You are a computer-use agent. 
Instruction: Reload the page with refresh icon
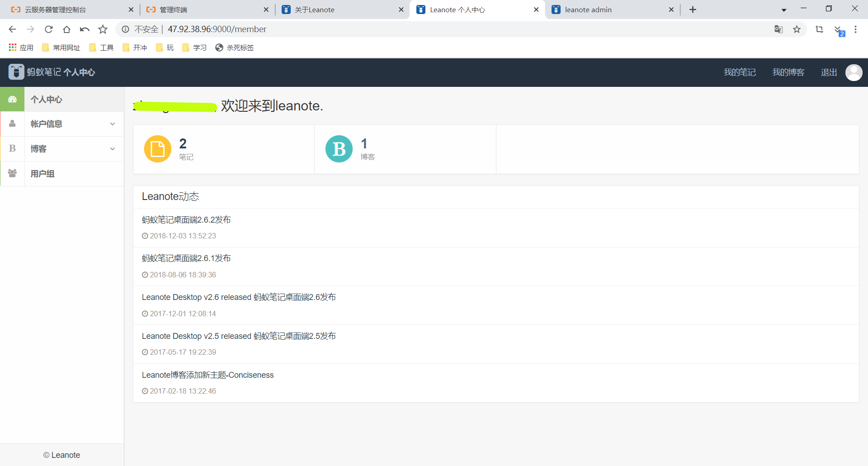pos(48,29)
